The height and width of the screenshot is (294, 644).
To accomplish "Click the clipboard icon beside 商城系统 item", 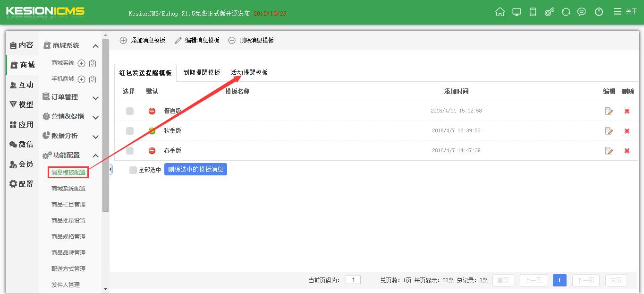I will click(93, 63).
